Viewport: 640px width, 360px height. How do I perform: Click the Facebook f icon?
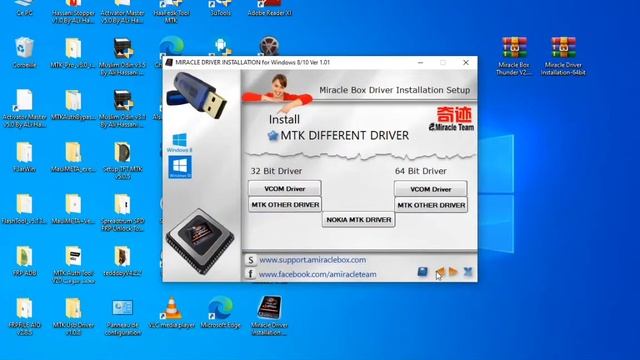pos(250,274)
